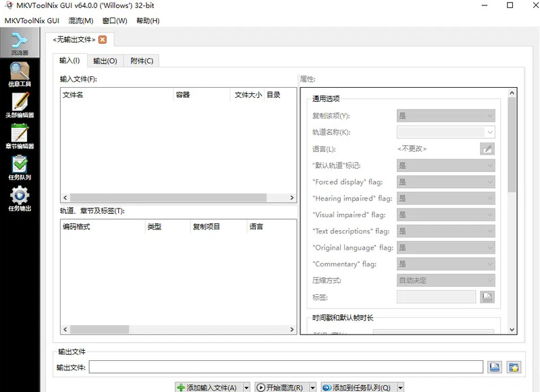This screenshot has height=392, width=540.
Task: Open dropdown arrow next to 添加到任务队列
Action: (x=400, y=387)
